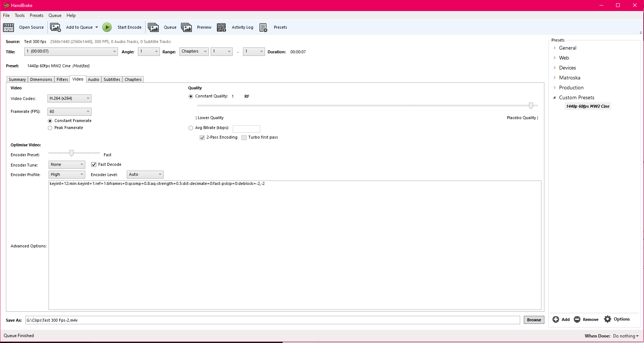This screenshot has height=343, width=644.
Task: Toggle the Presets sidebar
Action: [273, 27]
